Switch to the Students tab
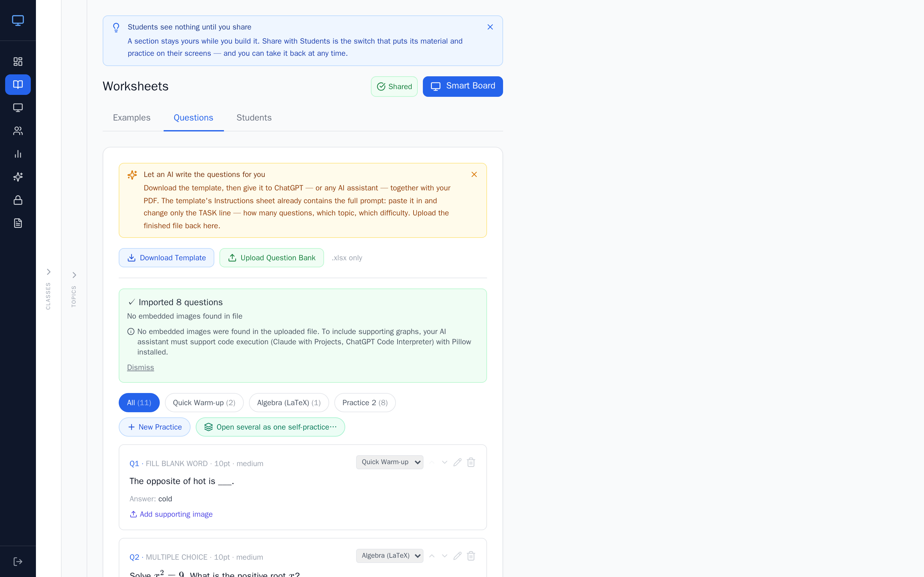The height and width of the screenshot is (577, 924). pos(254,118)
